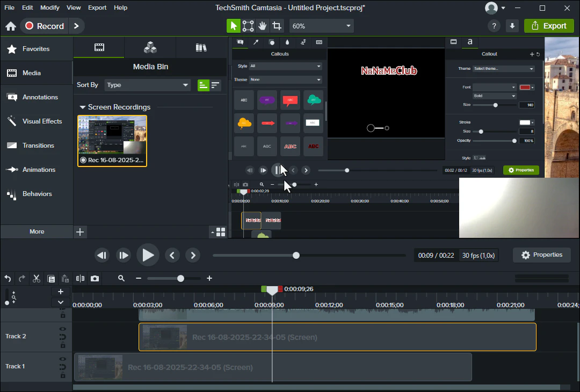Open the canvas zoom 60% dropdown
This screenshot has width=580, height=392.
321,26
